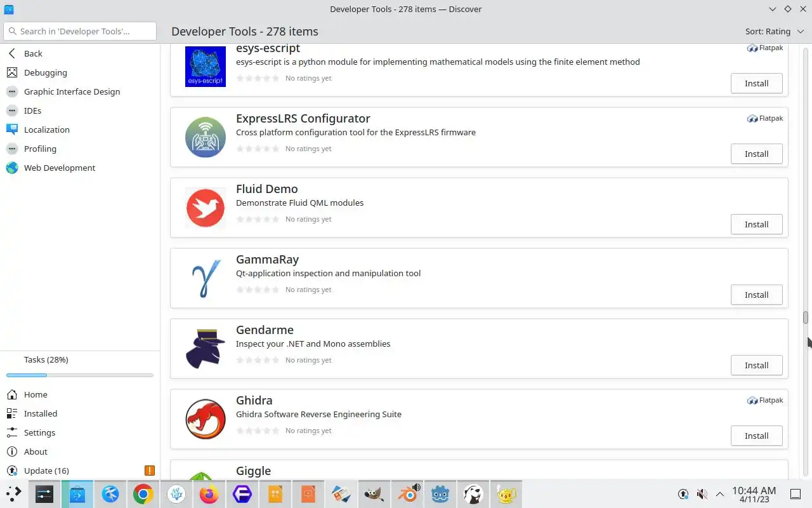Open the Home page in the sidebar
The width and height of the screenshot is (812, 508).
pos(80,394)
